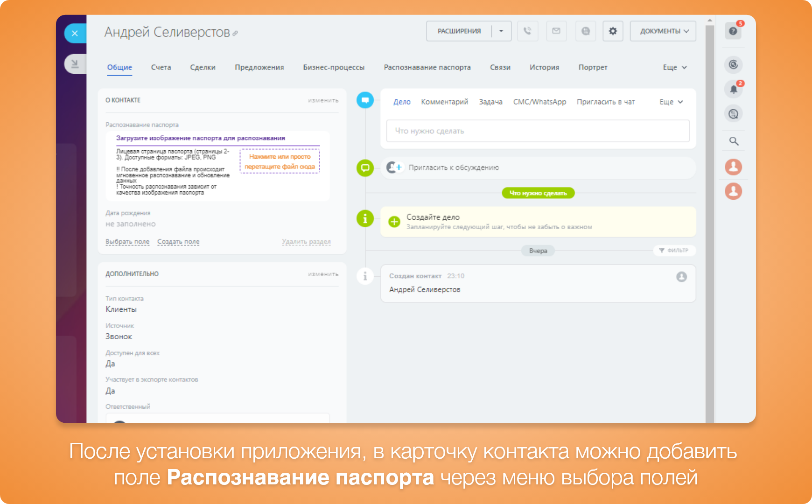Click the chat bubble icon in header

tap(585, 31)
